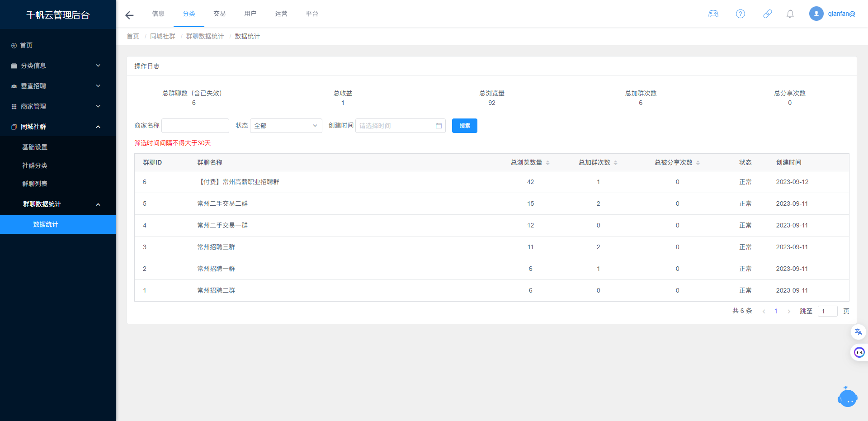The width and height of the screenshot is (868, 421).
Task: Open the purple assistant face icon
Action: click(x=859, y=352)
